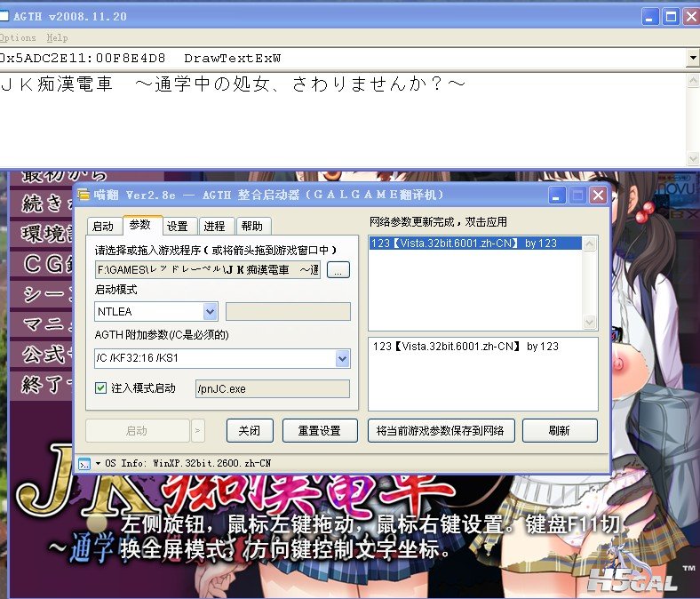Expand the AGTH extra parameters dropdown
This screenshot has width=700, height=599.
342,358
